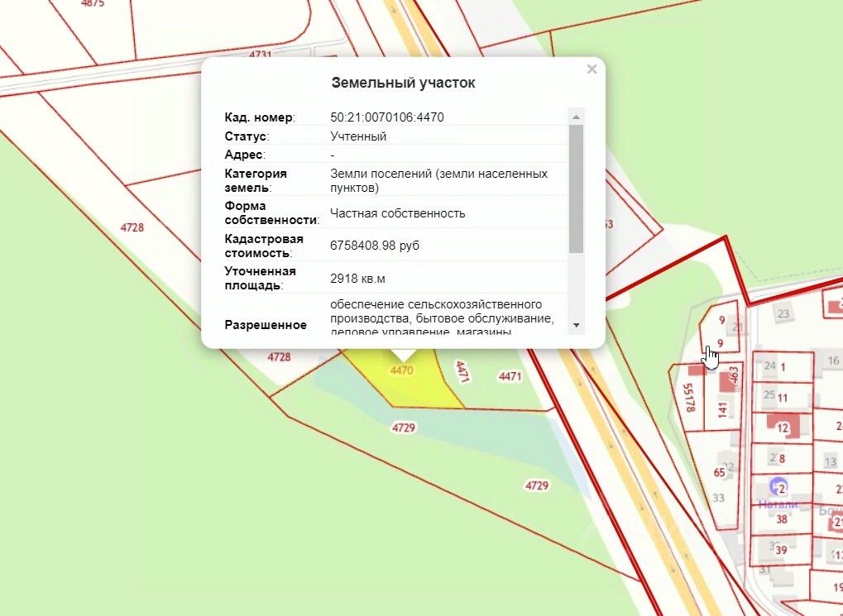
Task: Click the Форма собственности label
Action: coord(271,213)
